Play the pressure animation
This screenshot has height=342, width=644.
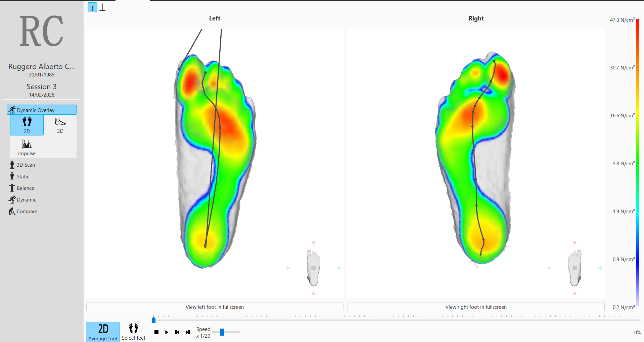coord(167,332)
